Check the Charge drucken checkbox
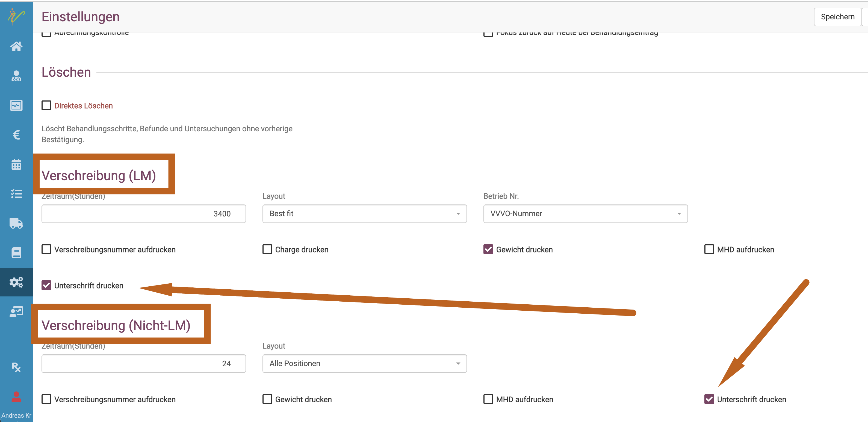 (267, 249)
